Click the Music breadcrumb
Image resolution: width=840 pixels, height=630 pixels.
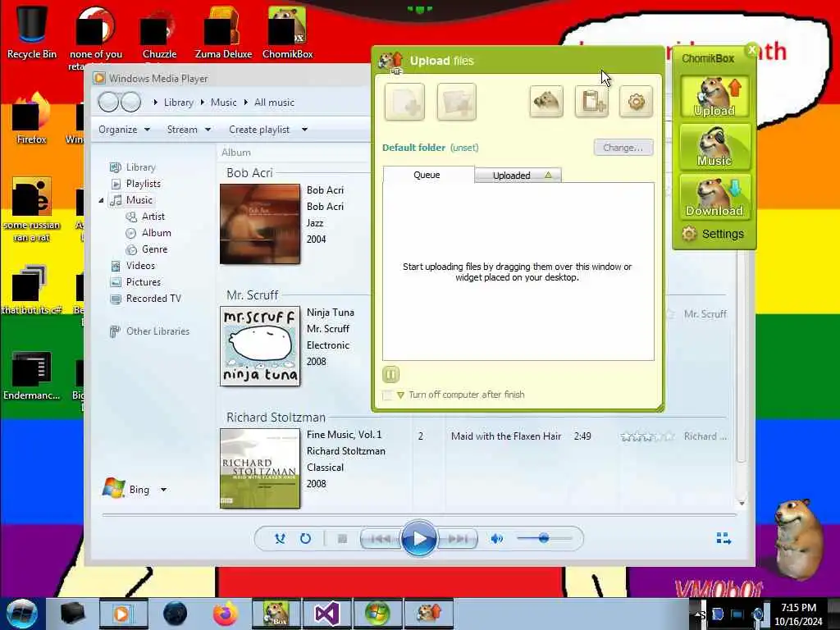[223, 103]
